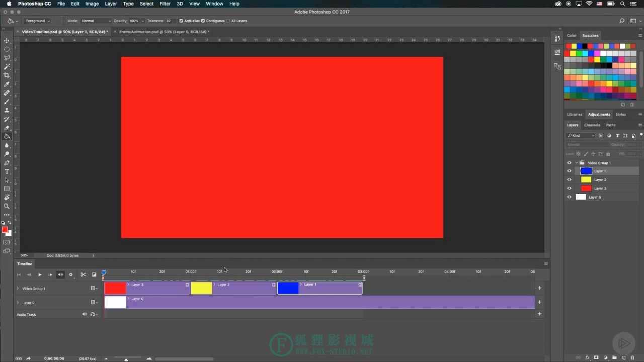Viewport: 644px width, 362px height.
Task: Toggle the Anti-alias checkbox
Action: [181, 21]
